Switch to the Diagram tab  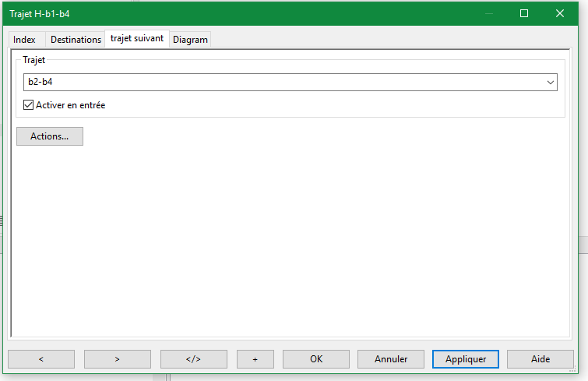point(190,40)
